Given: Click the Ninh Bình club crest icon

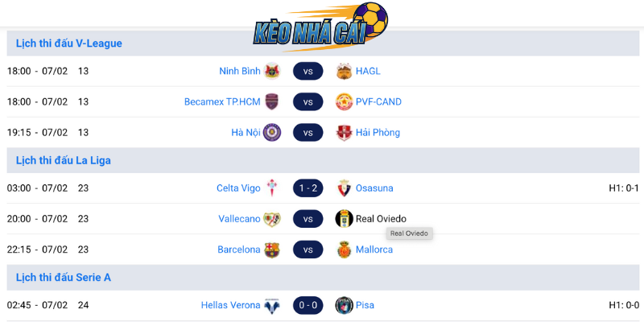Looking at the screenshot, I should tap(272, 71).
